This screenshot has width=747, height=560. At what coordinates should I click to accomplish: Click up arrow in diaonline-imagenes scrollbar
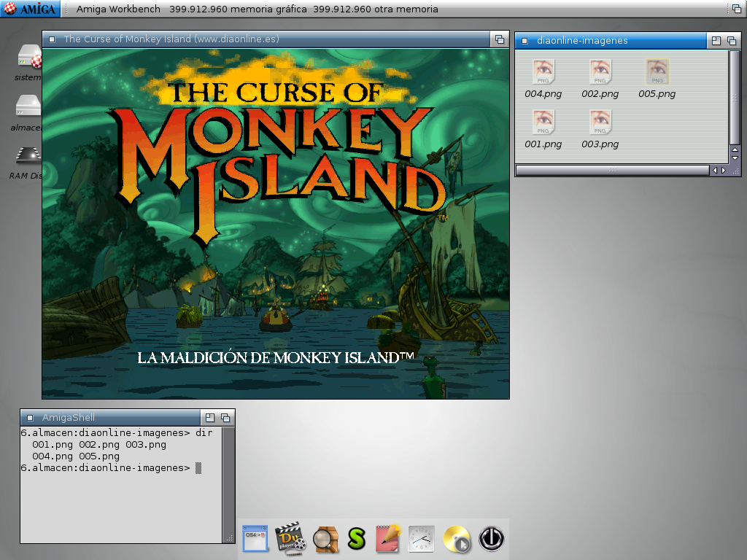735,149
